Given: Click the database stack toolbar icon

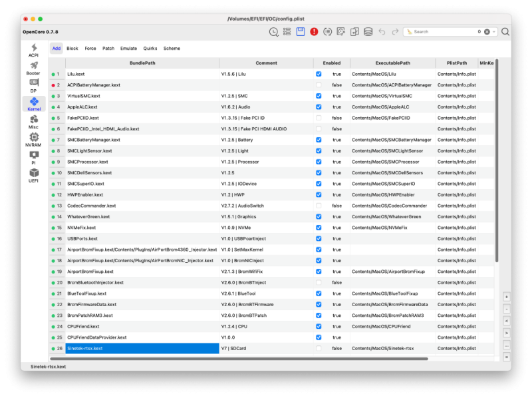Looking at the screenshot, I should pos(368,32).
